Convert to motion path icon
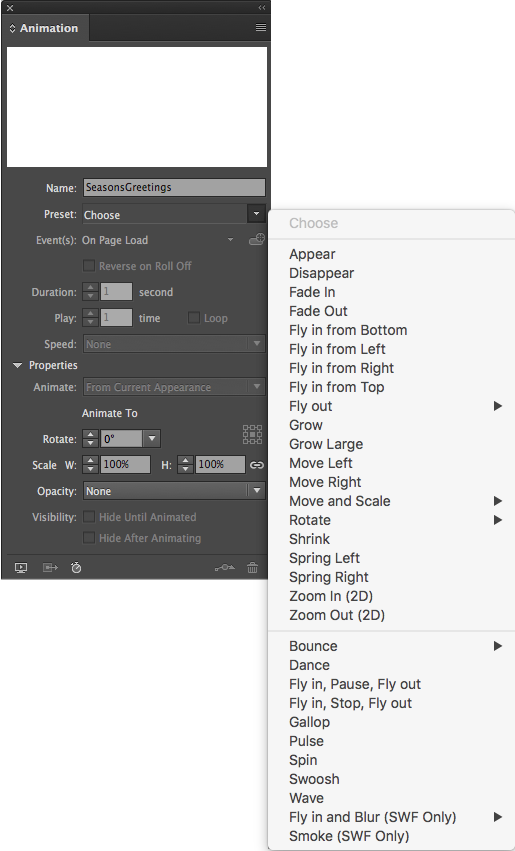This screenshot has width=515, height=851. 225,568
